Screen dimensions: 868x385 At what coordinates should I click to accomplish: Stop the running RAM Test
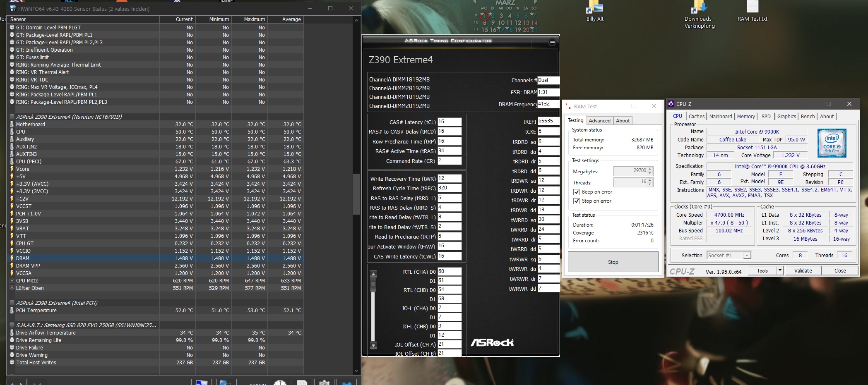[613, 262]
